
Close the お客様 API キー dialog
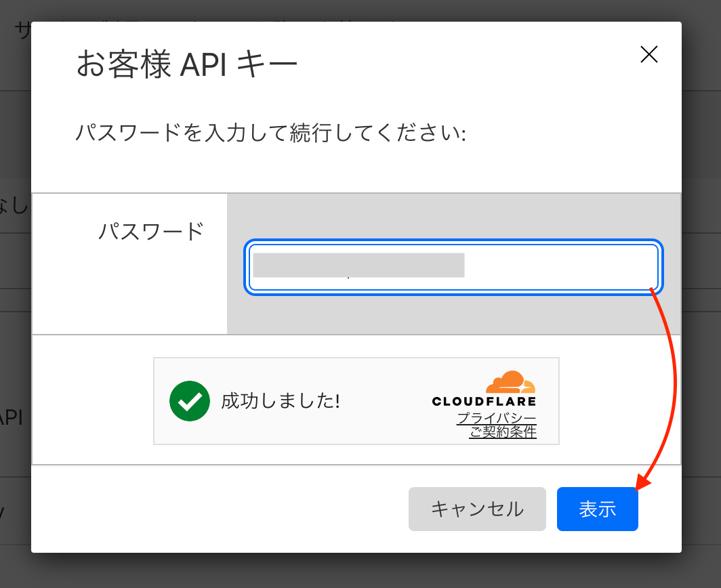pyautogui.click(x=648, y=54)
